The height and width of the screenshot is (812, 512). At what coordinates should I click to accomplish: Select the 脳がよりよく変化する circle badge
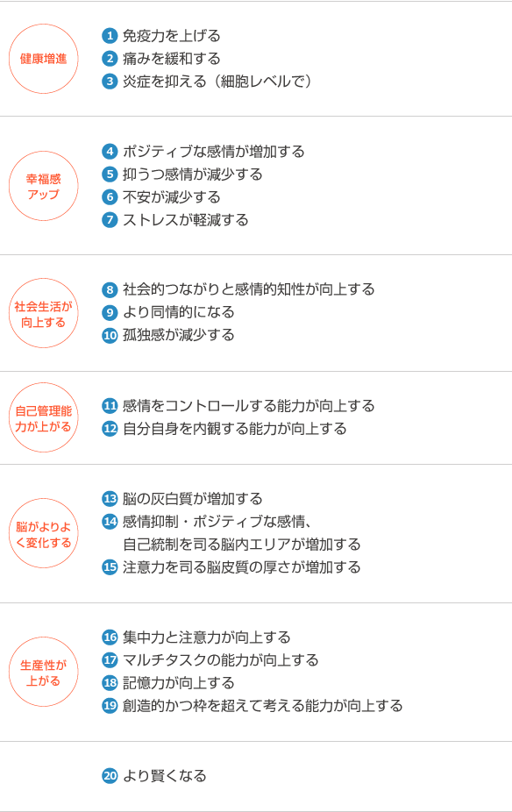point(44,533)
